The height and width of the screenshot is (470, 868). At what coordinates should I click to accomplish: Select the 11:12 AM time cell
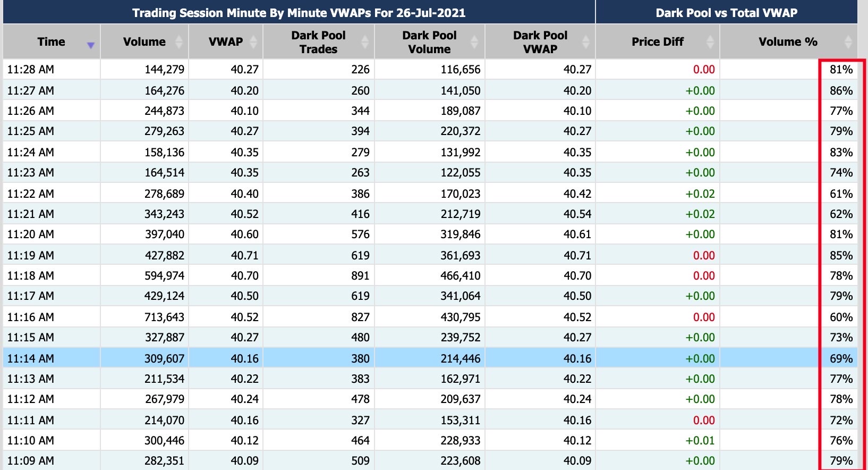click(52, 399)
